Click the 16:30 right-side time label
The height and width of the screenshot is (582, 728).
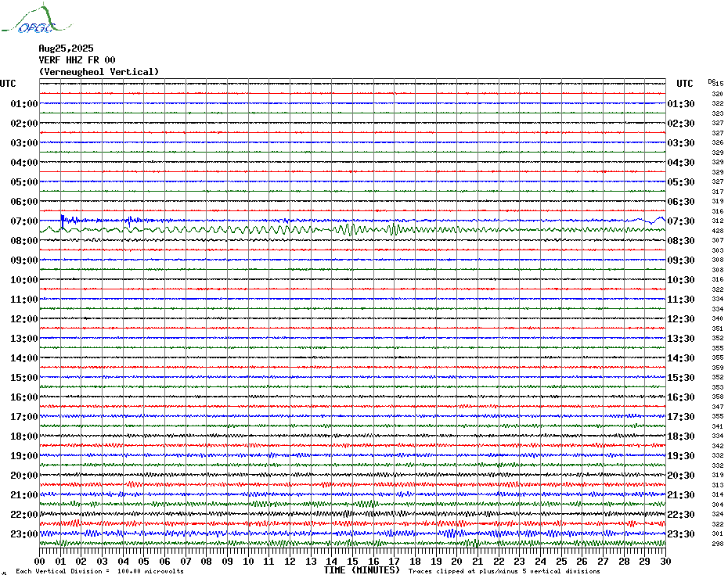click(x=681, y=397)
